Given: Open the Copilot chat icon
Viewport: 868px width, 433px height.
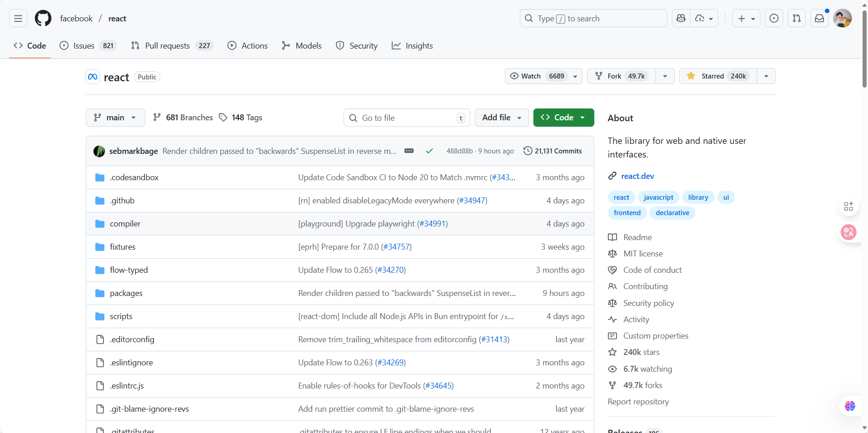Looking at the screenshot, I should coord(681,19).
